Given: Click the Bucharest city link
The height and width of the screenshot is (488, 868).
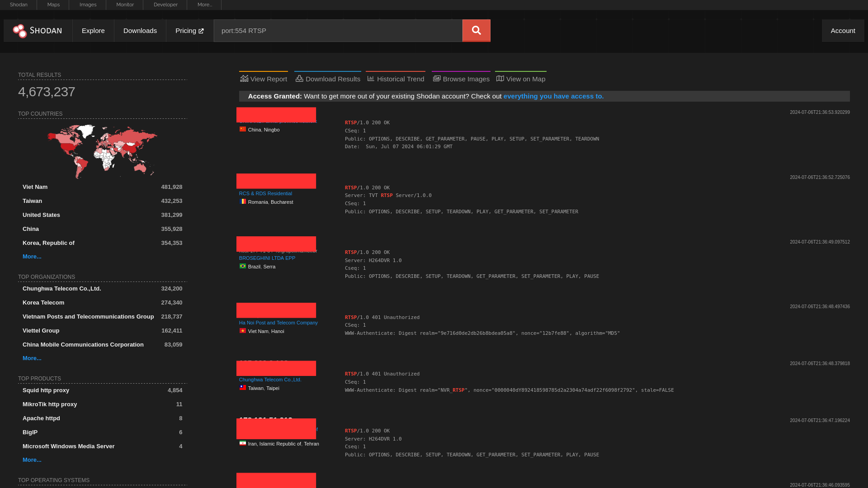Looking at the screenshot, I should coord(282,202).
